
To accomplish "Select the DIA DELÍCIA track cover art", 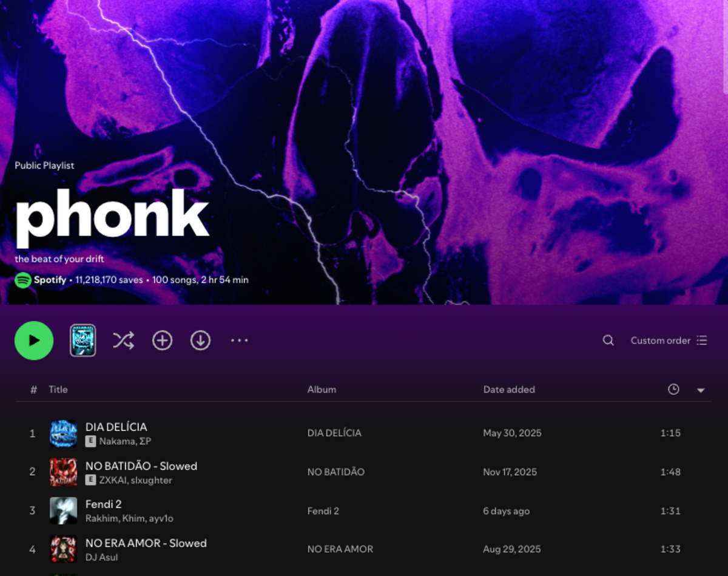I will (63, 433).
